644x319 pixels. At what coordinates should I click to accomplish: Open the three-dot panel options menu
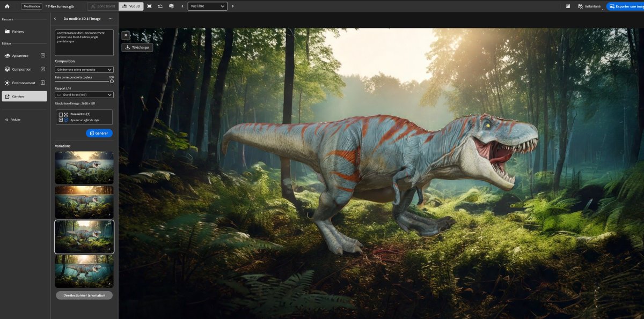coord(111,19)
